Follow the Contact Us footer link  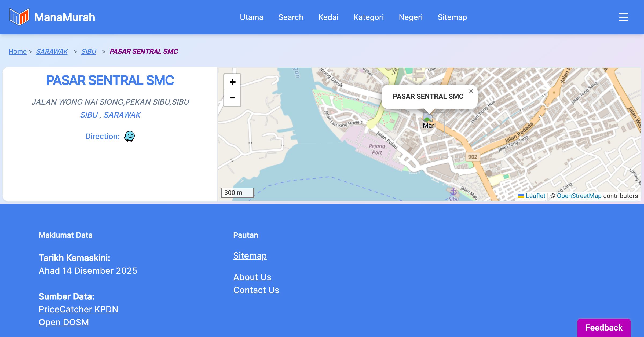point(256,290)
